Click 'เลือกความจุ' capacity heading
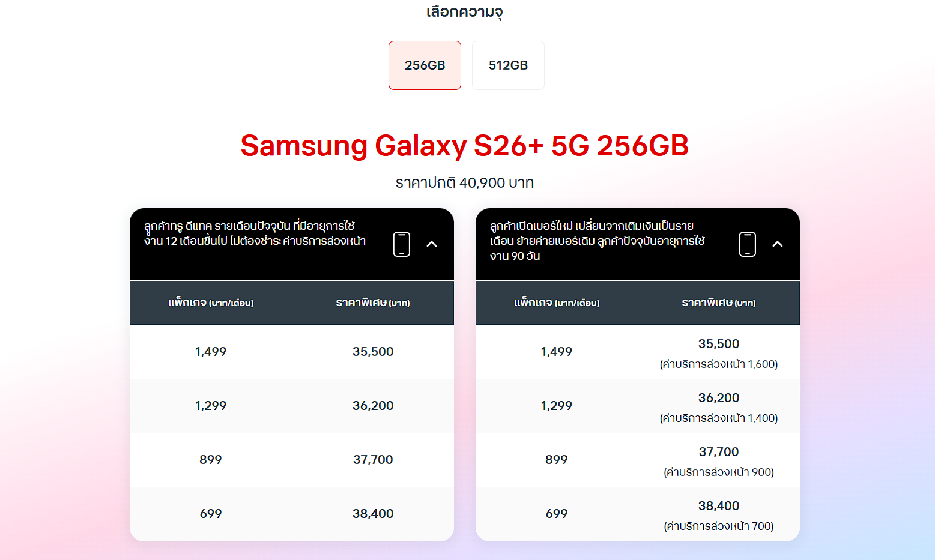Viewport: 935px width, 560px height. 464,12
